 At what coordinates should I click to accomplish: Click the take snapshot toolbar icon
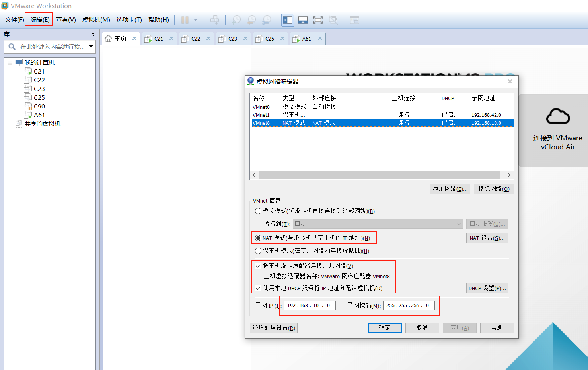236,20
